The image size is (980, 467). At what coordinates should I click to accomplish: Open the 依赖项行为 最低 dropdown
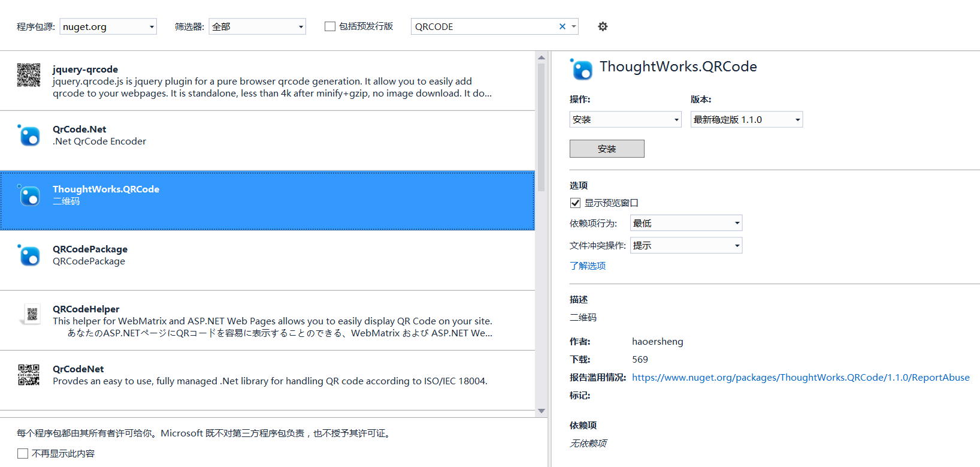686,223
